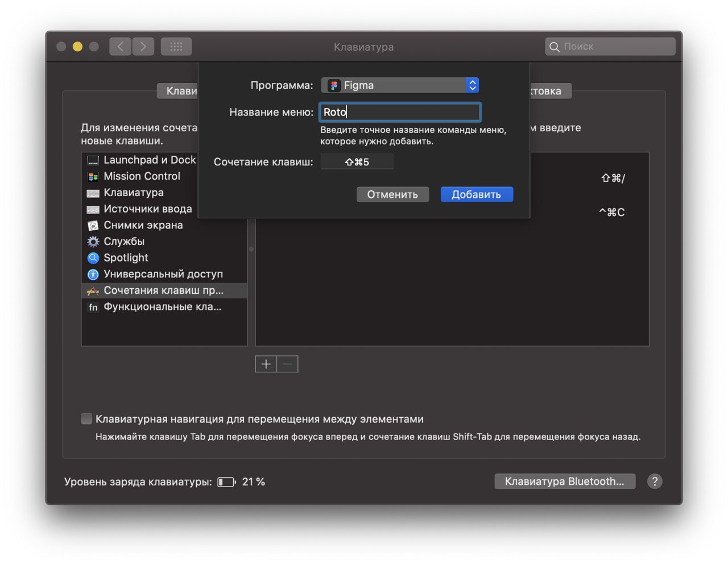Select the Универсальный доступ accessibility icon
Screen dimensions: 728x565
coord(93,275)
